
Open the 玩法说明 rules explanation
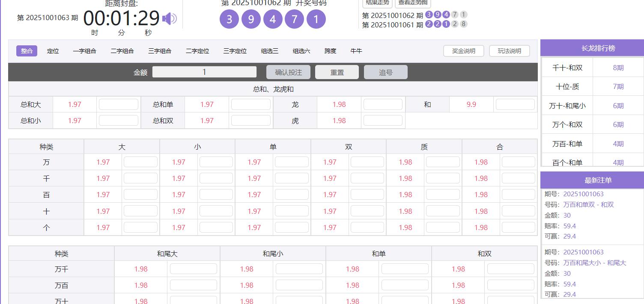(x=509, y=50)
